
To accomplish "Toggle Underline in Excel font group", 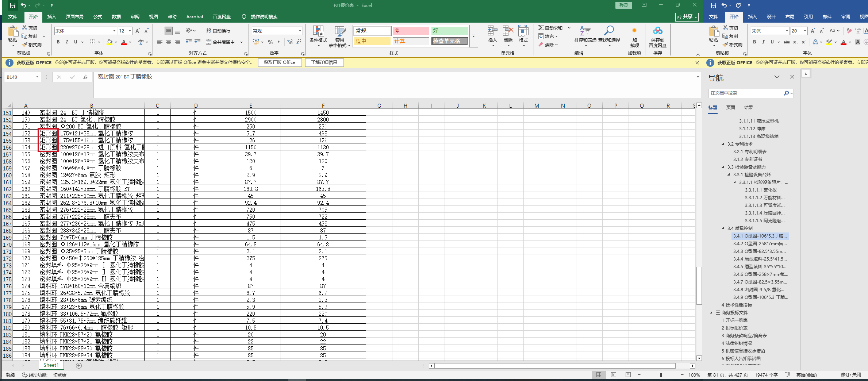I will tap(76, 42).
